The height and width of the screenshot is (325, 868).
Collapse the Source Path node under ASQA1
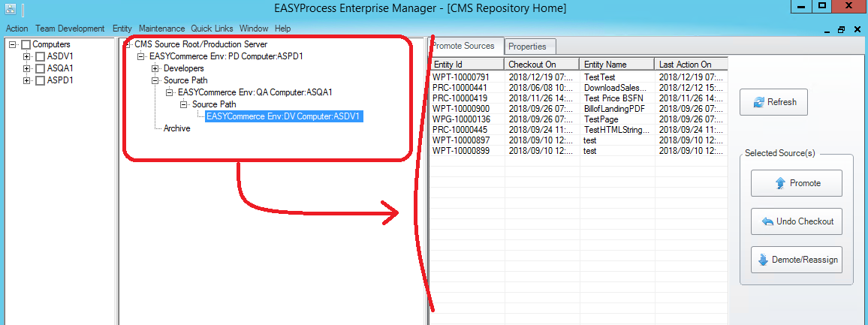(x=183, y=104)
